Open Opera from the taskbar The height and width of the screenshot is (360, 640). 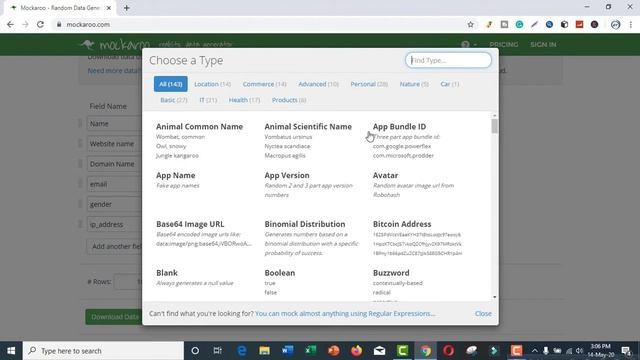pyautogui.click(x=448, y=351)
